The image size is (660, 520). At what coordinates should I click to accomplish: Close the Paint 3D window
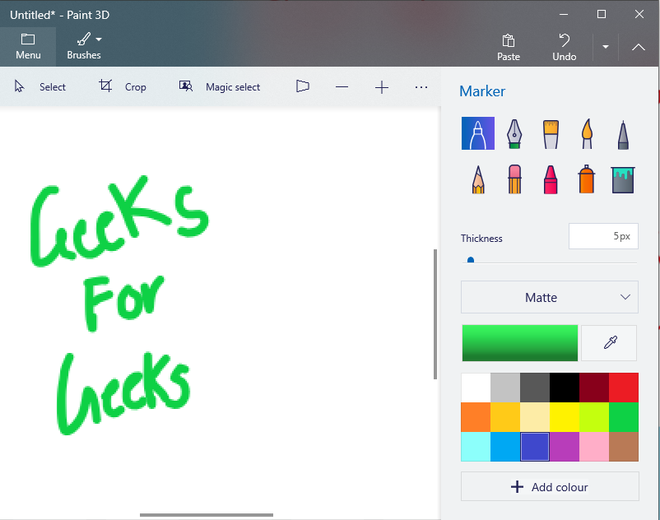coord(639,14)
